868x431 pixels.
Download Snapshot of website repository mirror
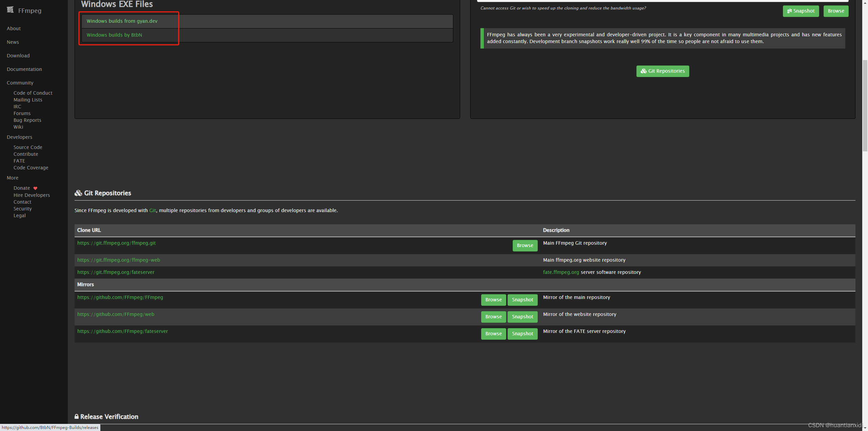point(522,317)
